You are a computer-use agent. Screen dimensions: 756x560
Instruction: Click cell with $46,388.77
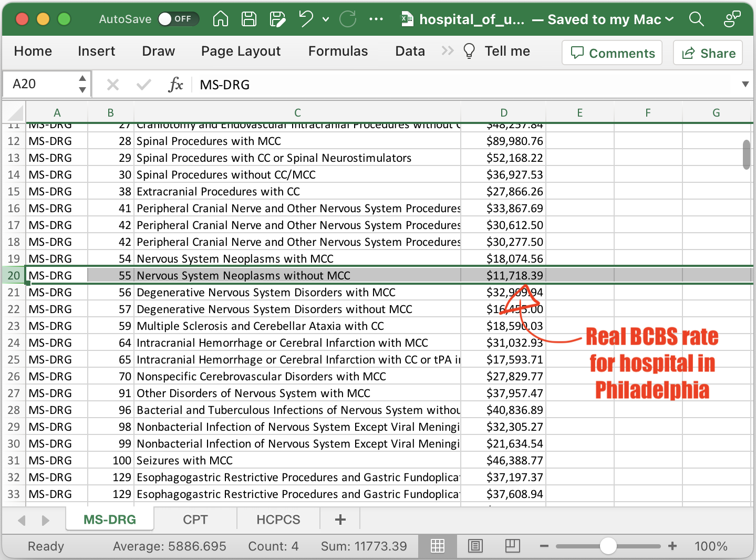(503, 460)
